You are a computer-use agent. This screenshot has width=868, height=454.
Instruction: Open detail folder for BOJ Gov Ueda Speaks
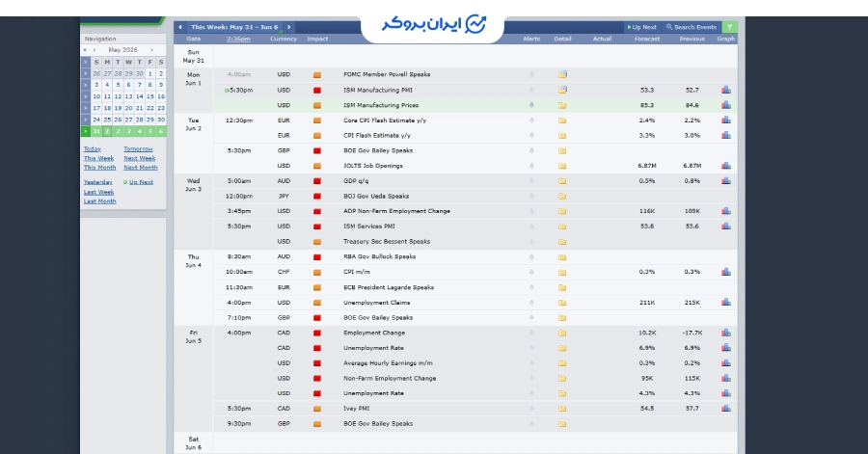click(x=562, y=196)
